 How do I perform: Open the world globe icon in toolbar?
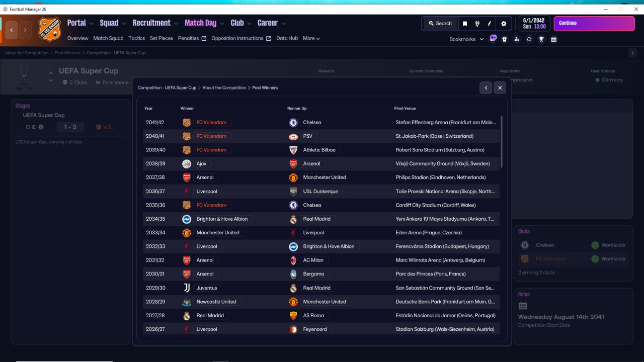pos(477,24)
